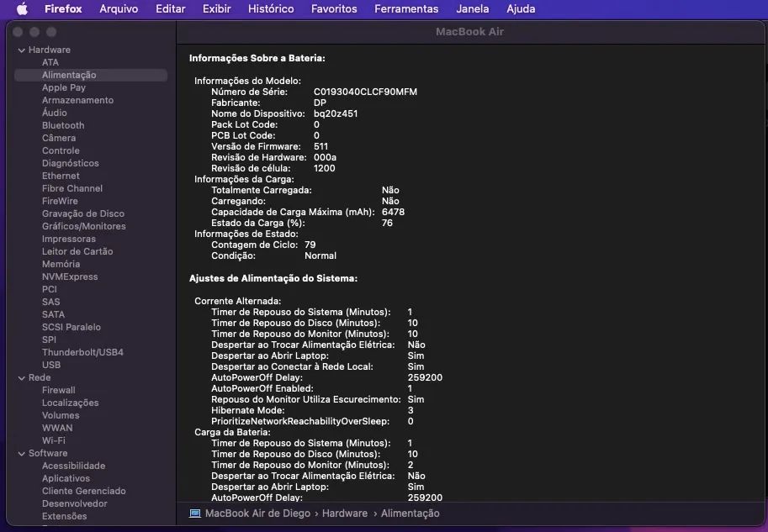This screenshot has width=768, height=532.
Task: Select Ethernet in the sidebar
Action: (61, 176)
